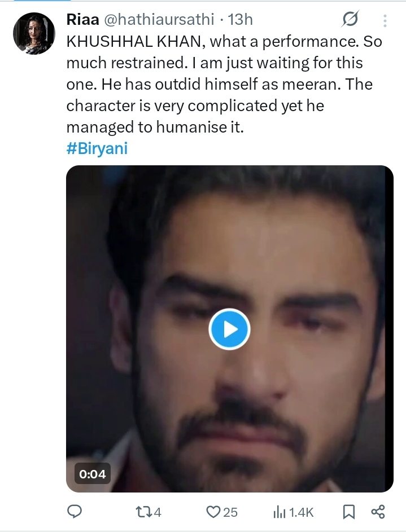Share the tweet via share icon
This screenshot has width=406, height=532.
click(378, 512)
